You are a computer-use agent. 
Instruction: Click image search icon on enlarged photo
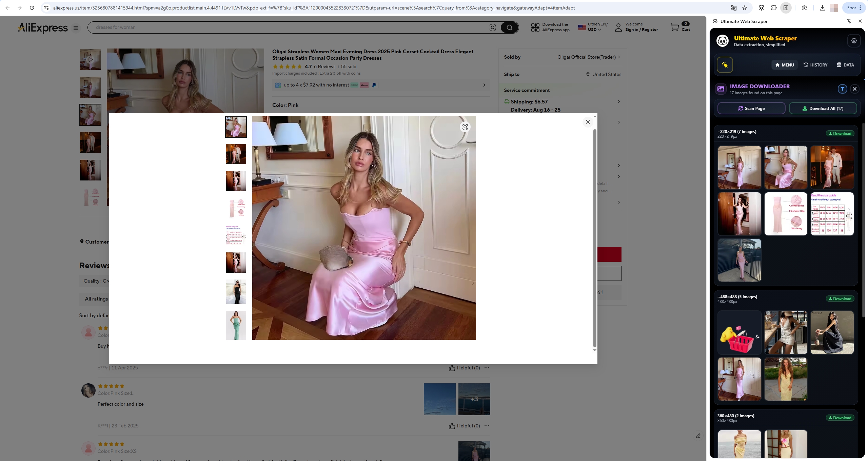click(465, 127)
